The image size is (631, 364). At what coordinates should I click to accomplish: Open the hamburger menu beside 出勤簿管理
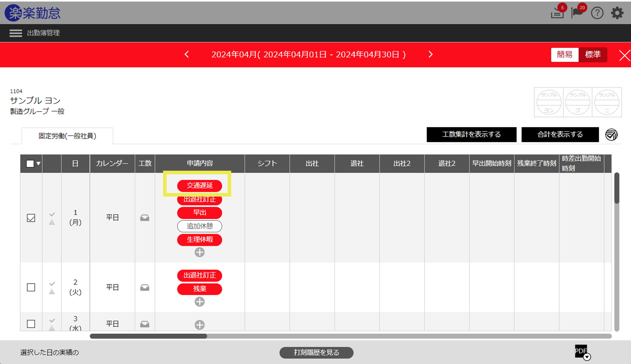[x=16, y=33]
